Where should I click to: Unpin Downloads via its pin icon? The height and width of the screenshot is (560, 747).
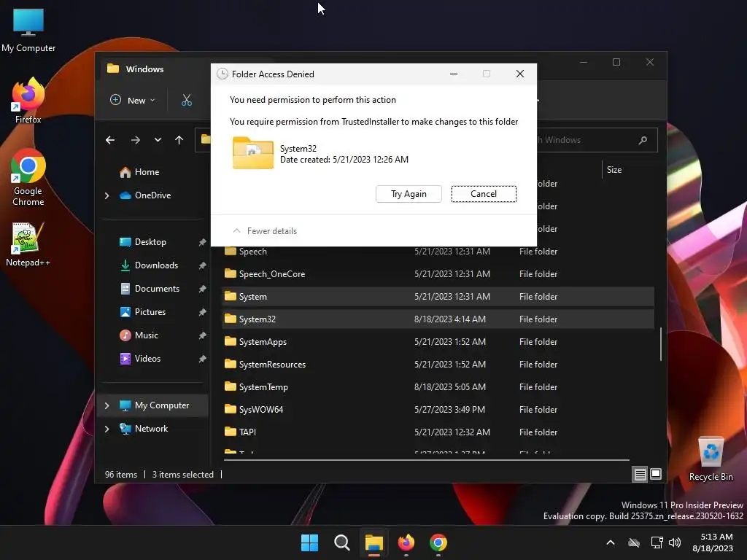click(x=203, y=265)
